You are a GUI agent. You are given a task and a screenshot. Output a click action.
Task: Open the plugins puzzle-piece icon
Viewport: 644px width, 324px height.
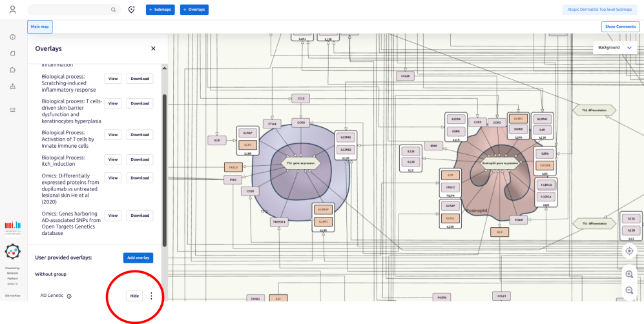click(x=13, y=70)
